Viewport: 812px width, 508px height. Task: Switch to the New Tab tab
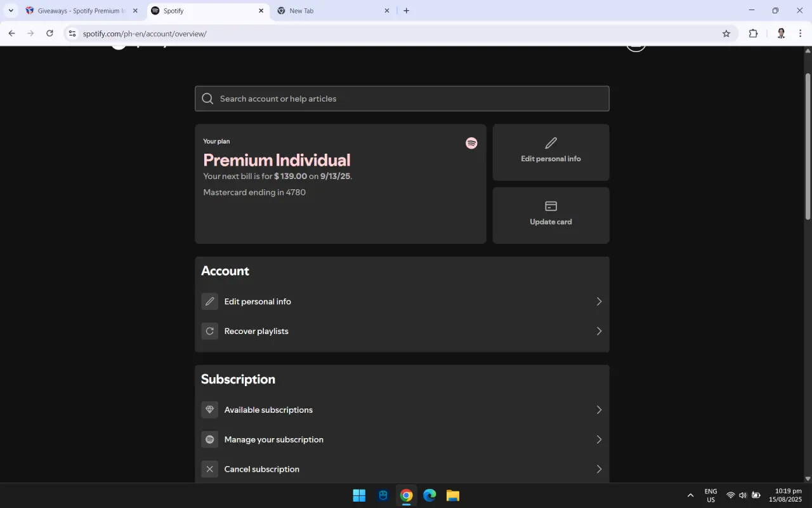click(x=334, y=11)
